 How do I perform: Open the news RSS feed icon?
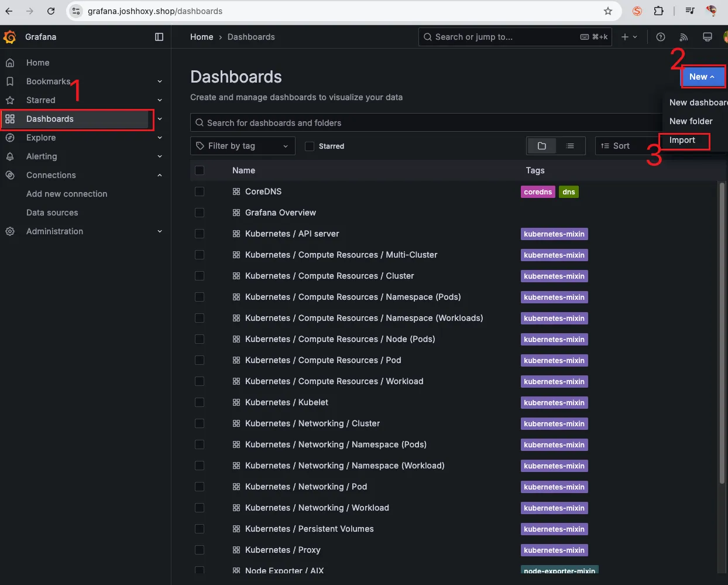tap(684, 37)
